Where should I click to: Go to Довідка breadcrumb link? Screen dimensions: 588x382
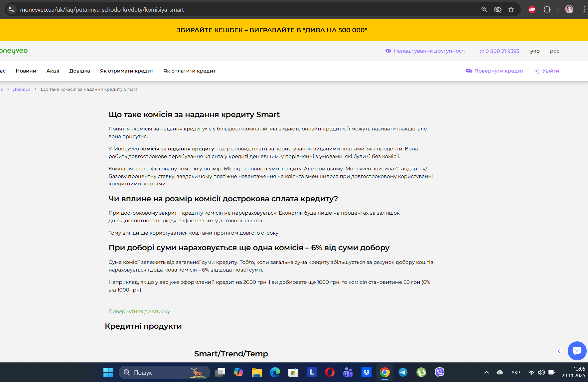coord(22,90)
